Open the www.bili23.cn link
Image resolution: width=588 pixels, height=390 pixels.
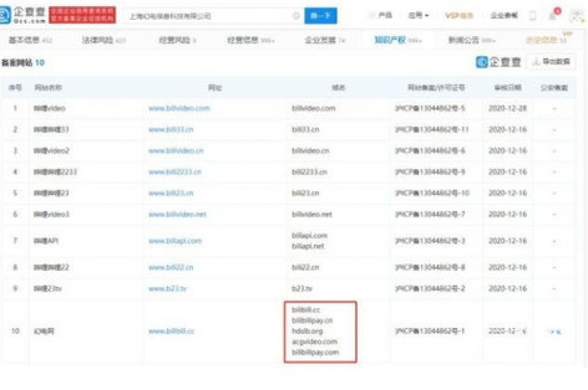point(171,193)
